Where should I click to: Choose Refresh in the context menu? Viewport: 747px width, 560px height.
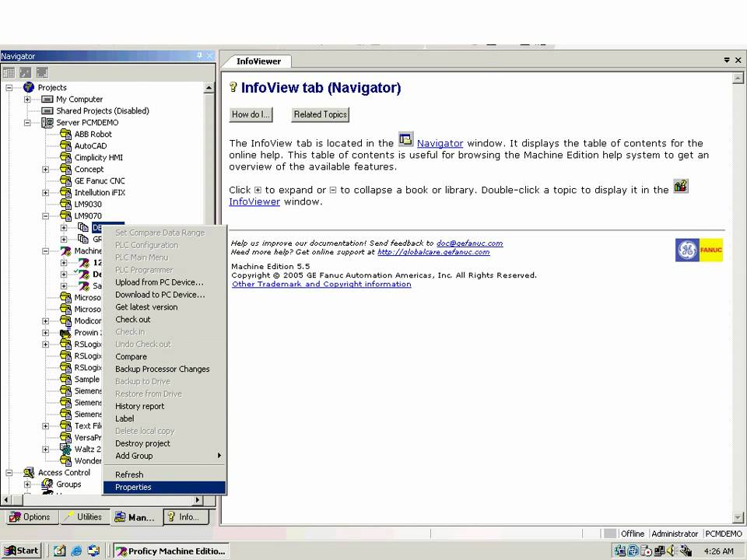pyautogui.click(x=164, y=474)
